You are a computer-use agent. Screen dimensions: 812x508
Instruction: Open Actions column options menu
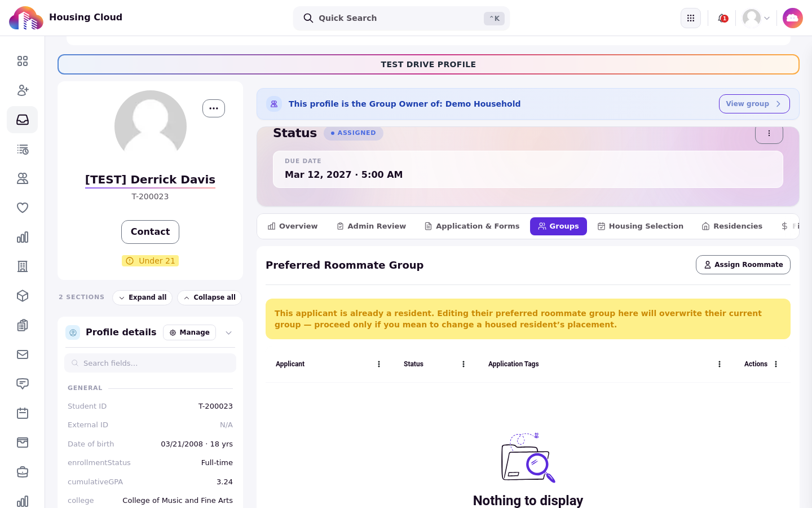[776, 364]
